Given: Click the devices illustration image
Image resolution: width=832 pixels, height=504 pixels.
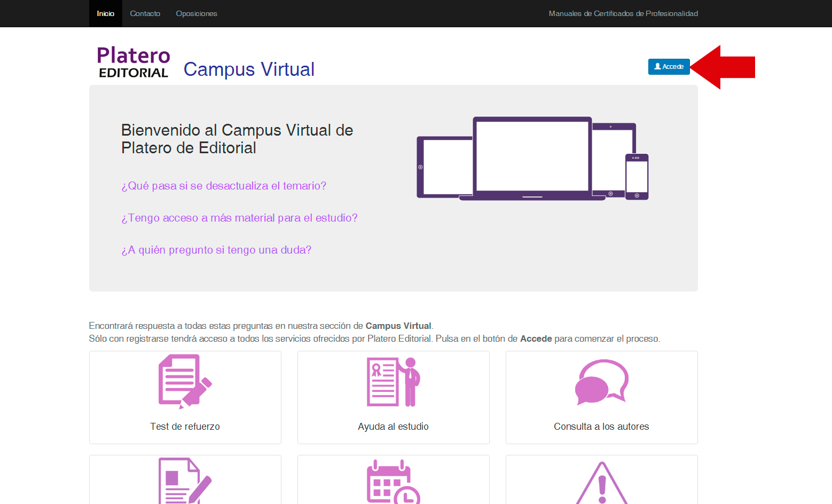Looking at the screenshot, I should [x=532, y=159].
